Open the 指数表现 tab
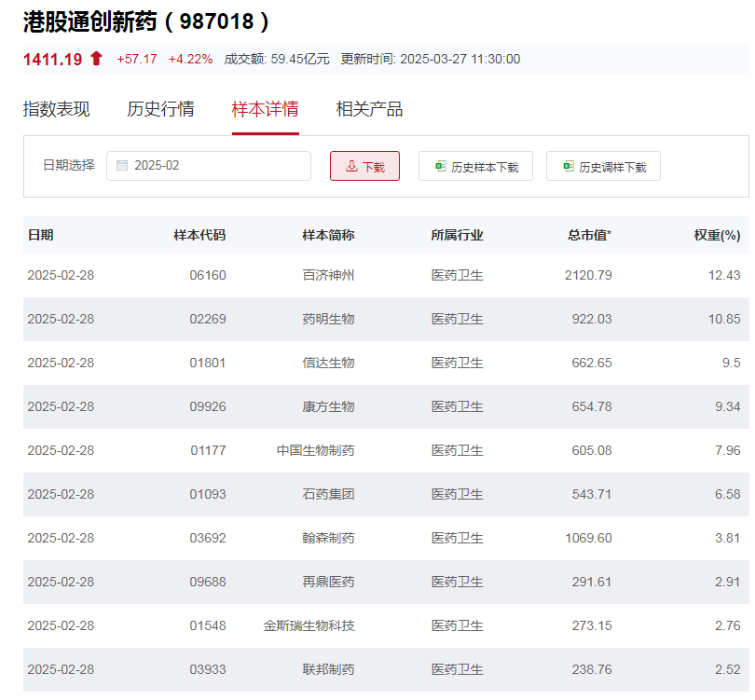Image resolution: width=755 pixels, height=700 pixels. [x=56, y=109]
